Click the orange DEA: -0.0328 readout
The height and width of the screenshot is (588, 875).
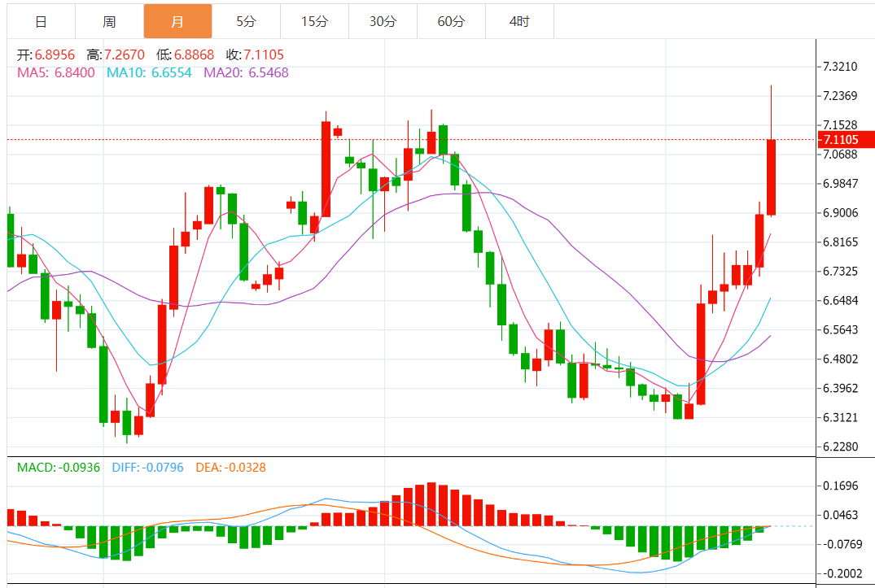[230, 468]
